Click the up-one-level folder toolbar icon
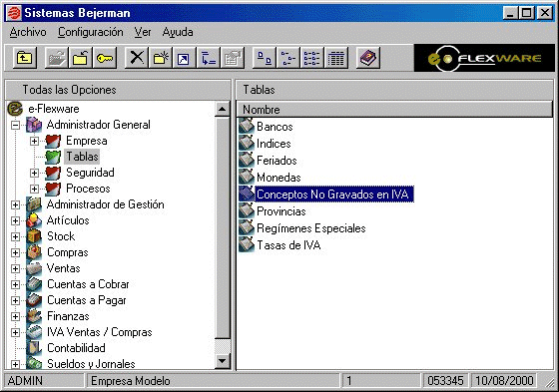 25,58
